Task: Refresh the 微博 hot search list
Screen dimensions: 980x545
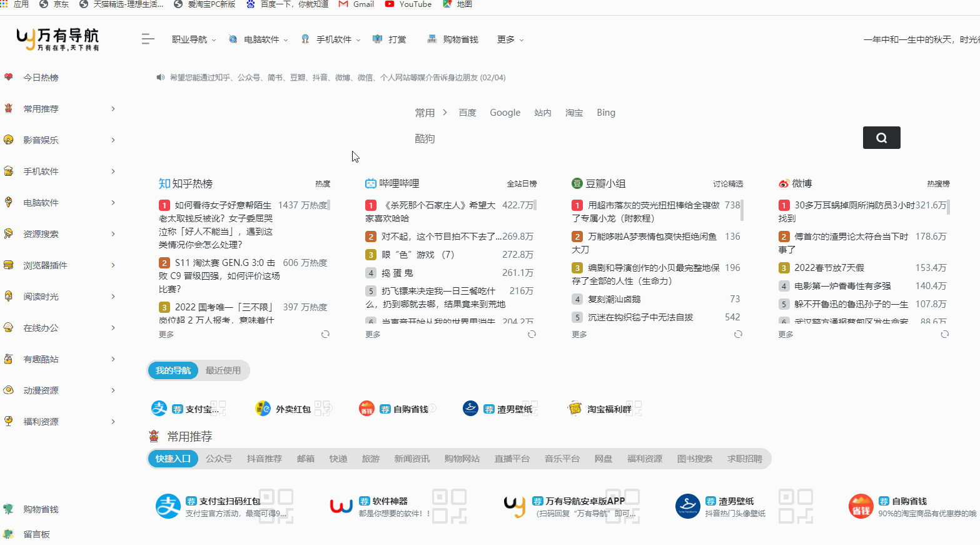Action: pos(945,334)
